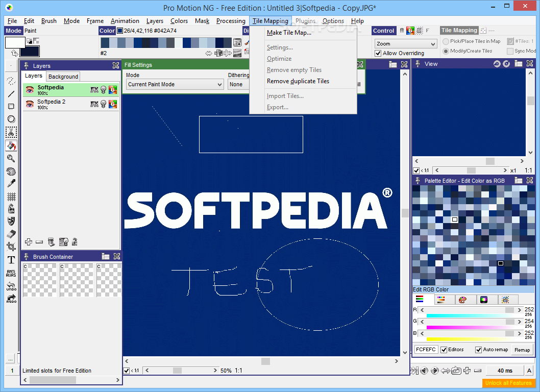Choose Remove duplicate Tiles entry
The height and width of the screenshot is (392, 540).
point(298,81)
